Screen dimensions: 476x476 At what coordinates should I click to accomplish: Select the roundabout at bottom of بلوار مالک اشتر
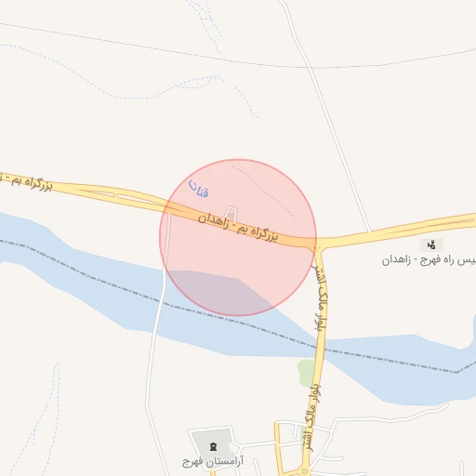(305, 471)
